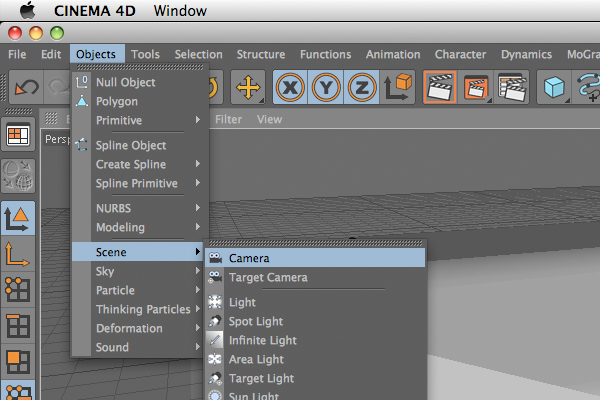Choose Polygon from Objects menu
Viewport: 600px width, 400px height.
click(x=138, y=101)
